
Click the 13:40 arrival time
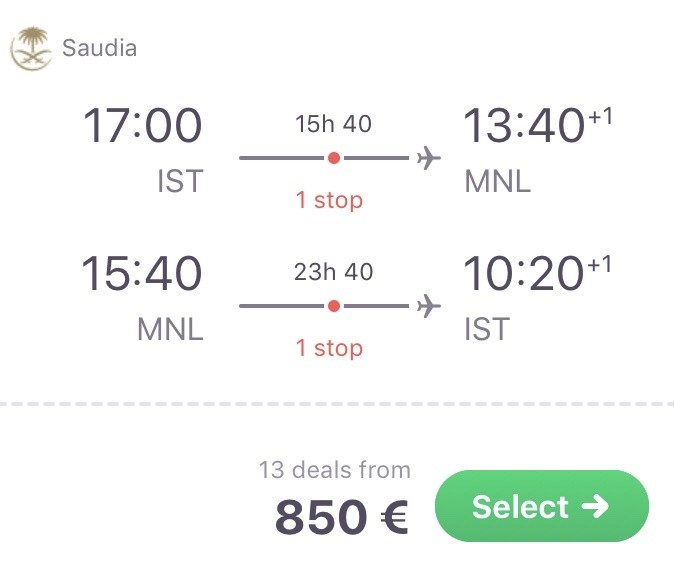(524, 125)
